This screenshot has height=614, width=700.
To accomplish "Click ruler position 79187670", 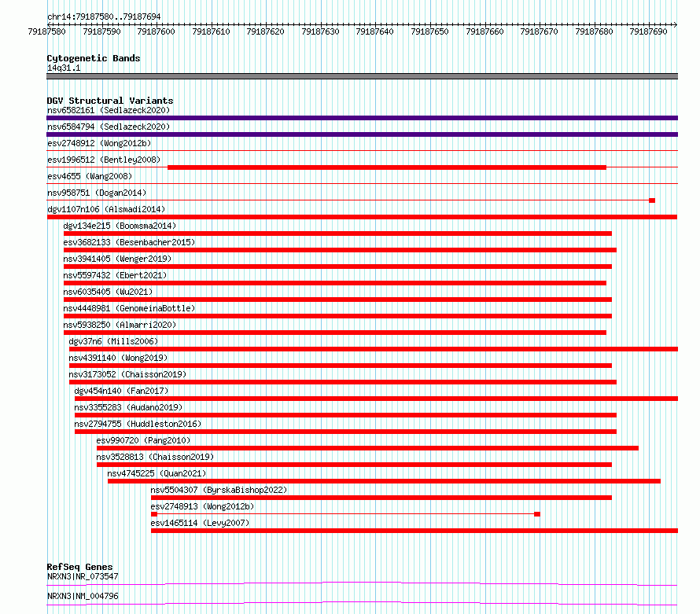I will click(x=540, y=31).
